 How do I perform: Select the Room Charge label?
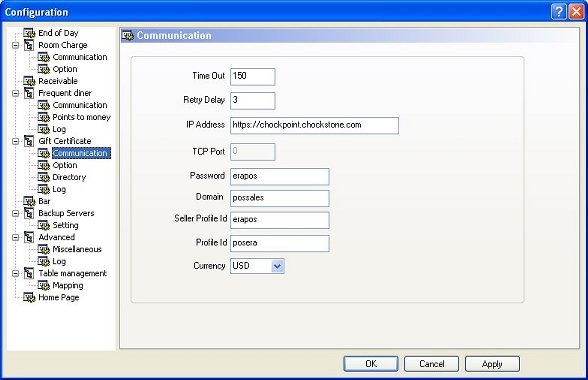[x=63, y=45]
